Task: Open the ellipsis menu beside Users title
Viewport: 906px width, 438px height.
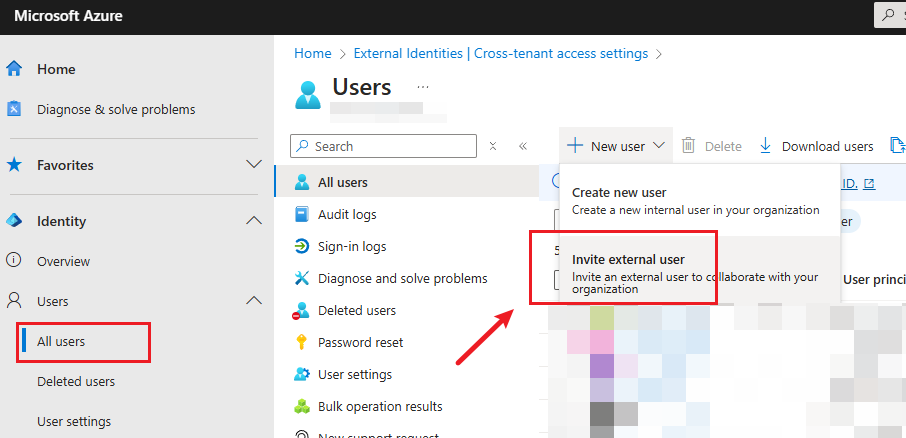Action: click(x=423, y=87)
